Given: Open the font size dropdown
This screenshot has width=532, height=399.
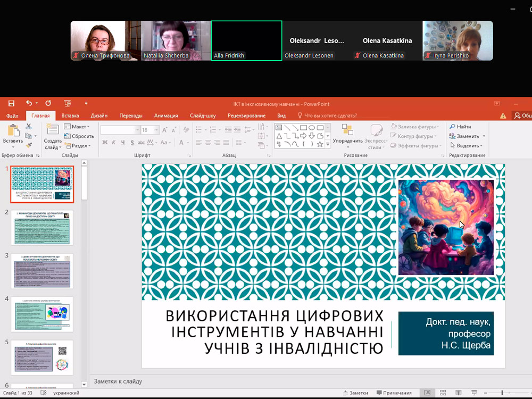Looking at the screenshot, I should point(156,130).
